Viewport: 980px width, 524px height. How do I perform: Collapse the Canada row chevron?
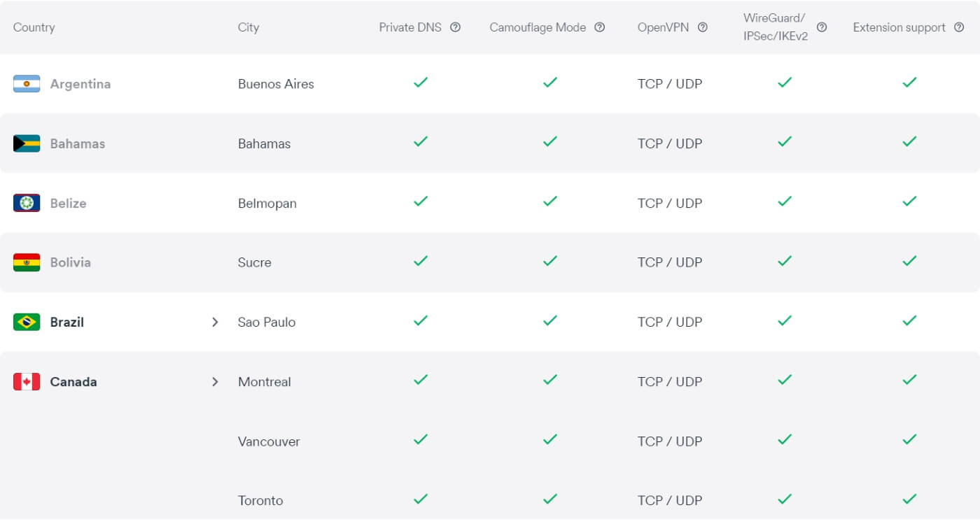click(x=215, y=381)
